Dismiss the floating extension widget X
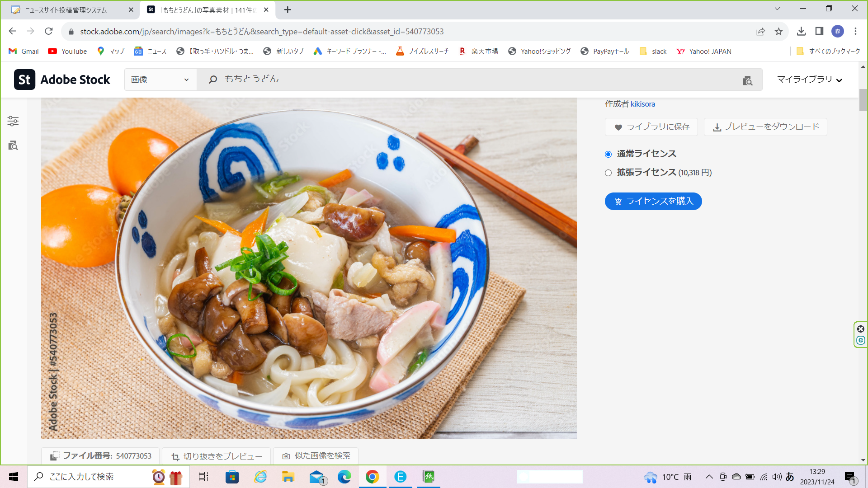The image size is (868, 488). click(861, 329)
